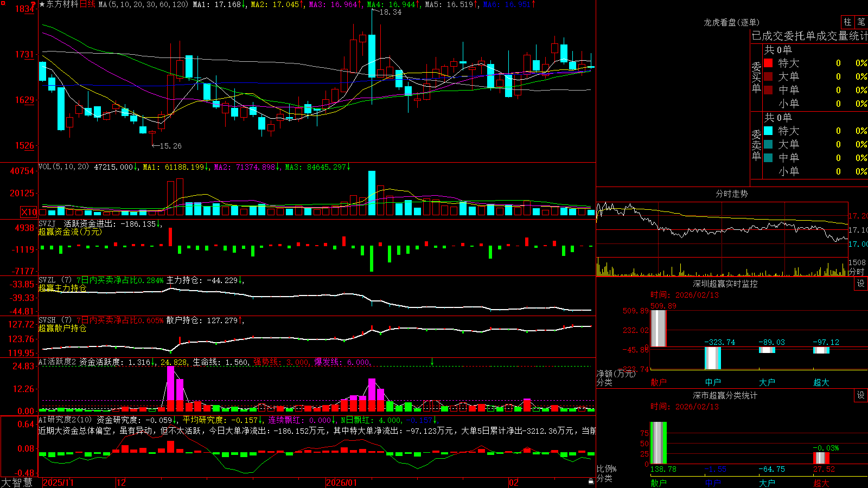This screenshot has height=488, width=868.
Task: Click the 超赢散户持仓 label
Action: point(62,328)
